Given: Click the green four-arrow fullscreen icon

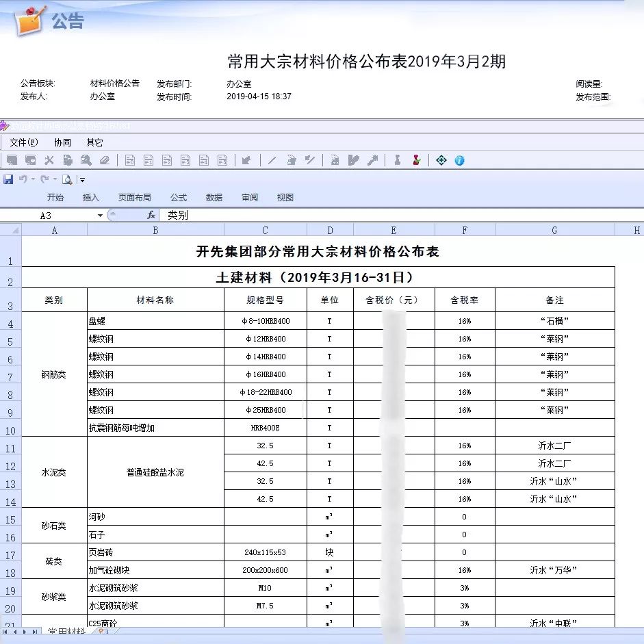Looking at the screenshot, I should (x=441, y=160).
